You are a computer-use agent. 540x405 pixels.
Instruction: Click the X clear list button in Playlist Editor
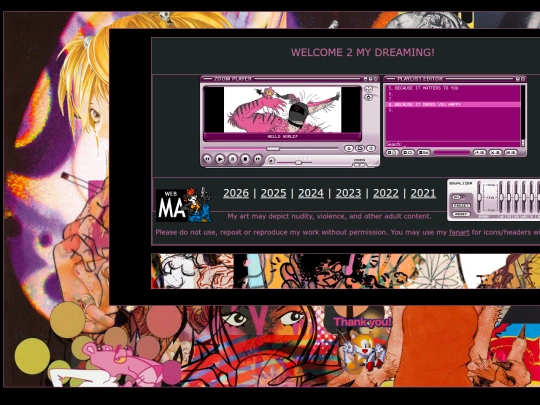pos(495,152)
